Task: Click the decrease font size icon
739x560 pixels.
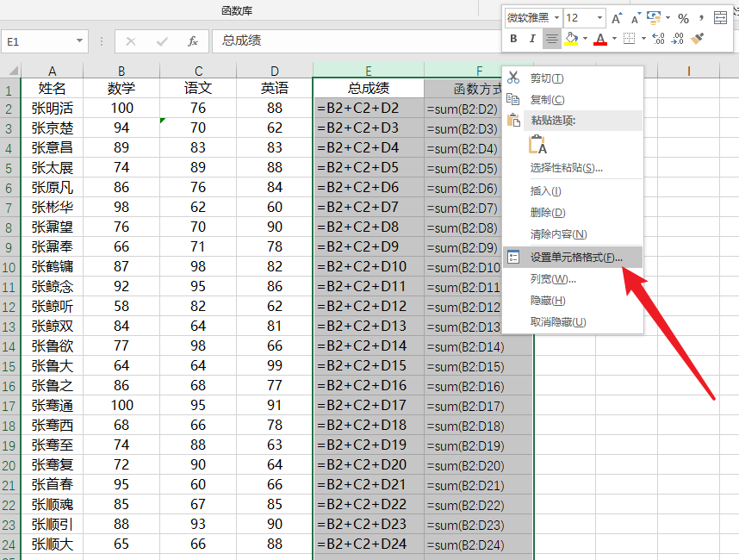Action: [x=636, y=18]
